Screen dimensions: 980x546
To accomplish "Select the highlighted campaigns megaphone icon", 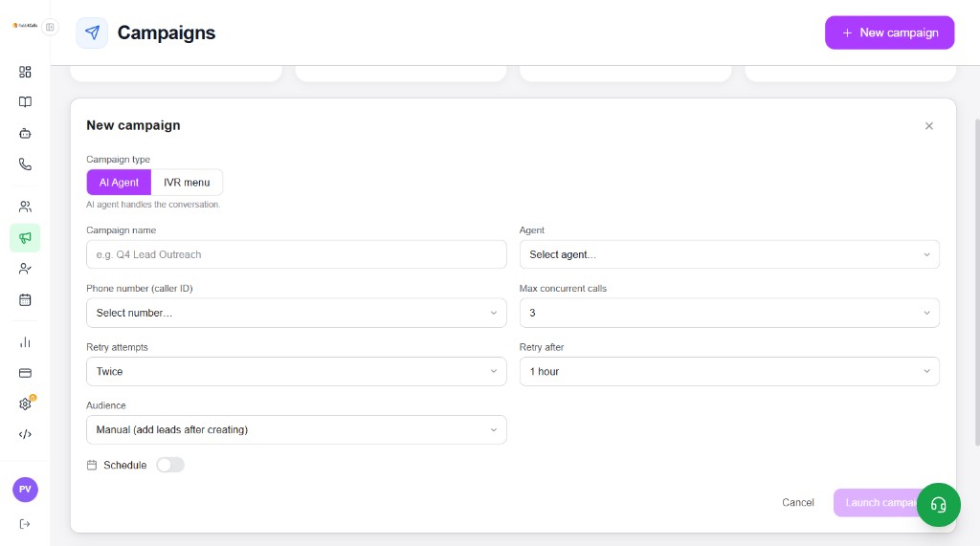I will [25, 238].
